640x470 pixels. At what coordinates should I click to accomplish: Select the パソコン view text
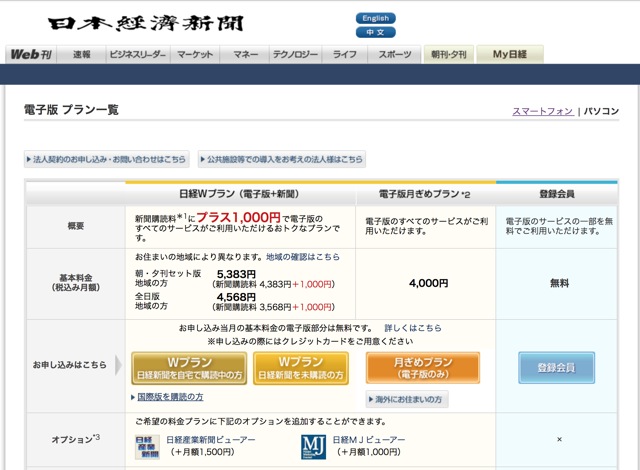tap(601, 111)
